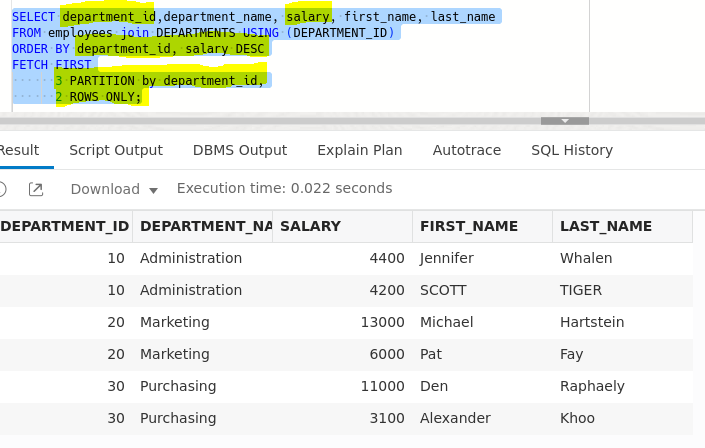
Task: Select the Autotrace tab
Action: pyautogui.click(x=466, y=150)
